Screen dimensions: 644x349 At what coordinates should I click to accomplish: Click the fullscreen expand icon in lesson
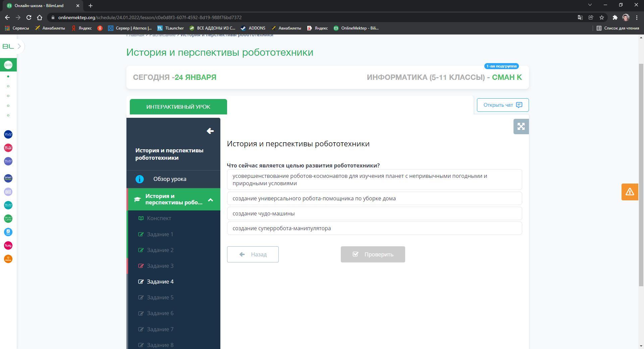click(x=521, y=127)
